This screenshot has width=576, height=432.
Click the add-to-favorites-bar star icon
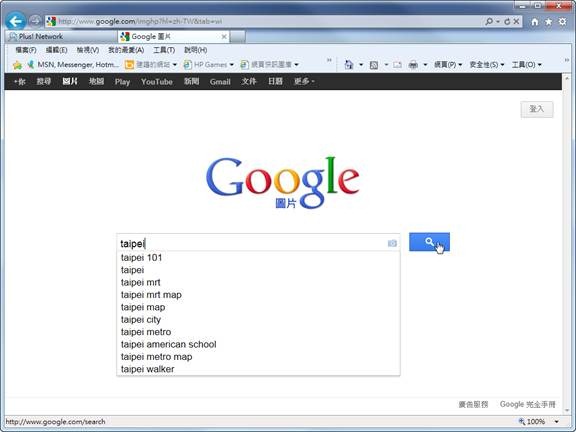tap(17, 65)
